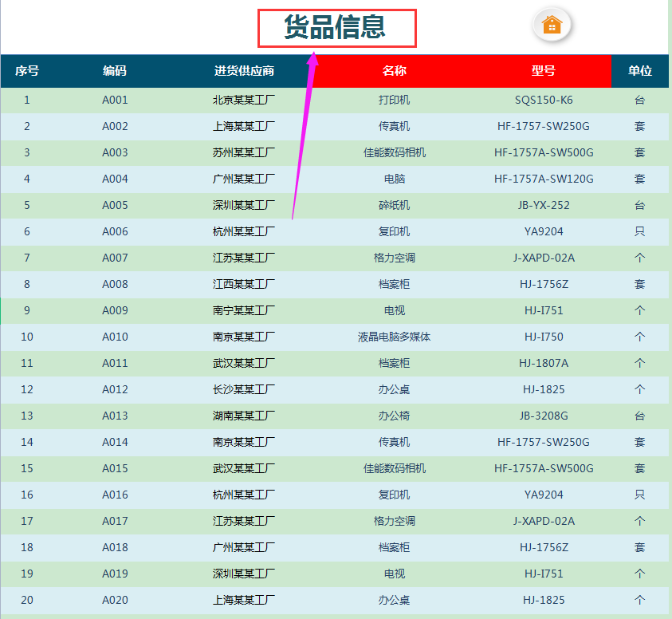Select model cell JB-YX-252
Screen dimensions: 672x619
pyautogui.click(x=544, y=205)
